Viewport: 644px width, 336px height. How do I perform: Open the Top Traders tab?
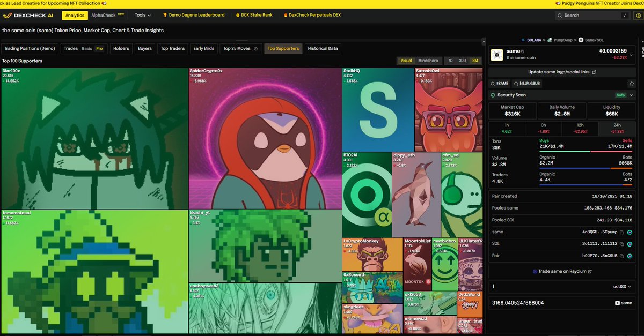(173, 48)
